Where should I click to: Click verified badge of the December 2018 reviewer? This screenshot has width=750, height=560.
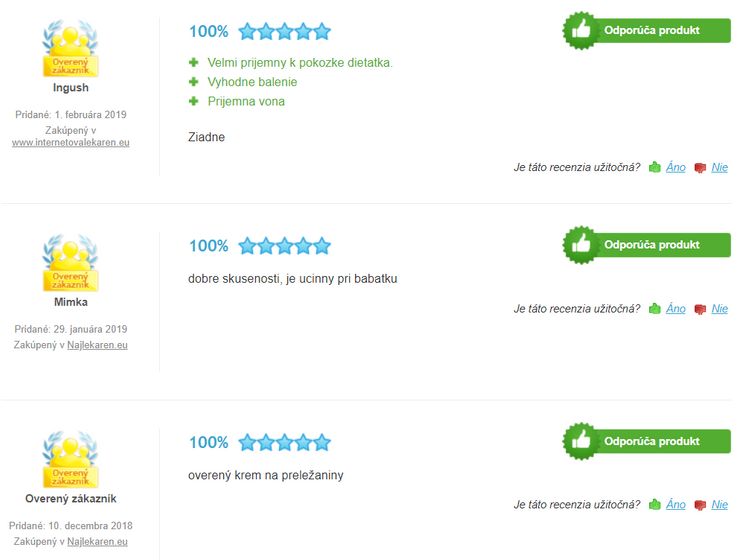[x=70, y=459]
